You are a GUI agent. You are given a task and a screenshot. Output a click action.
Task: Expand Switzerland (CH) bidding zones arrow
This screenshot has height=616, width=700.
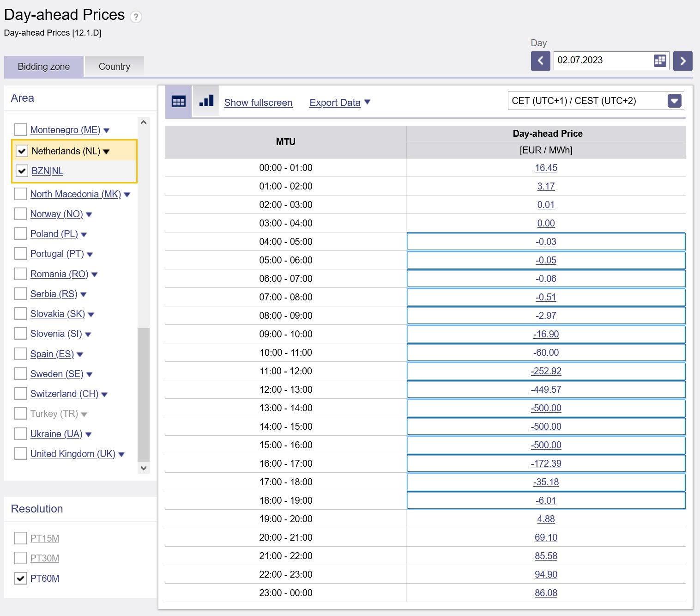(104, 395)
